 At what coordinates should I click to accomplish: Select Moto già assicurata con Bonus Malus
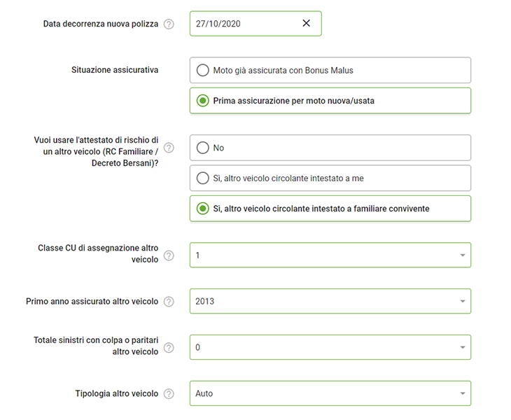[203, 70]
